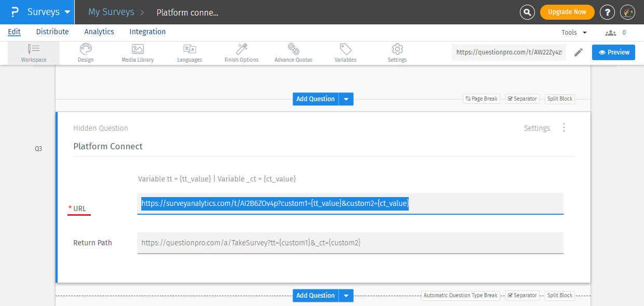Open Finish Options wand icon
Viewport: 644px width, 306px height.
[x=242, y=53]
